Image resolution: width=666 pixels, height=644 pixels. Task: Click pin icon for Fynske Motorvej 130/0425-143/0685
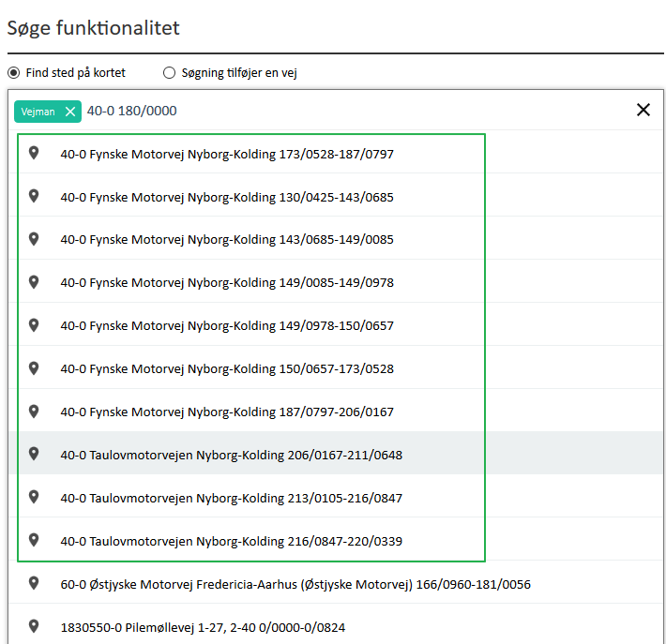click(34, 196)
